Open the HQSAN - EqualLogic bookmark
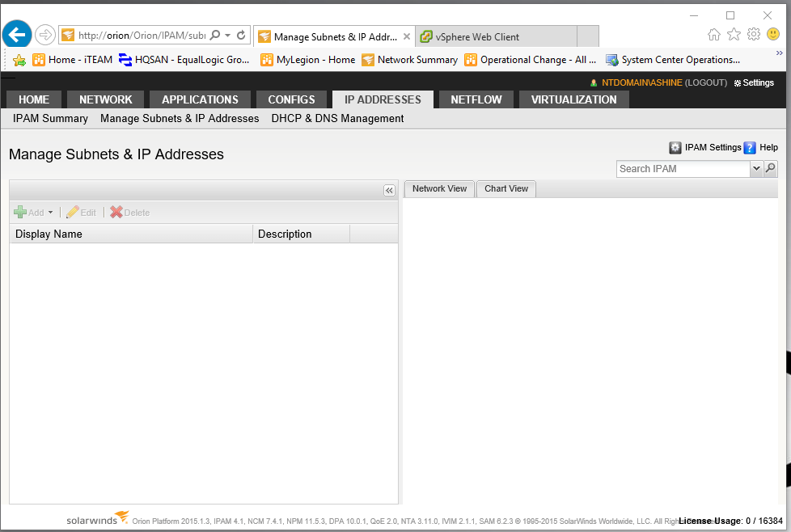This screenshot has height=532, width=791. [x=184, y=60]
